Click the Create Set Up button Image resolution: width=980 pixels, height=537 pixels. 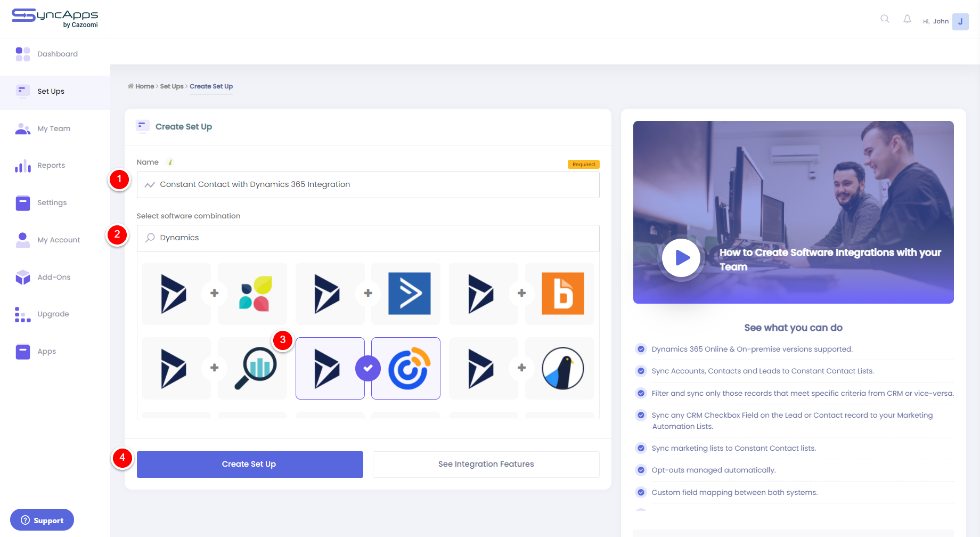click(250, 465)
